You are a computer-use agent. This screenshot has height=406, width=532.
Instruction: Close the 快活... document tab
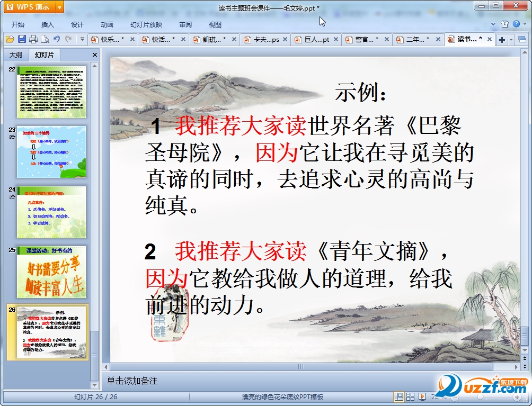click(x=183, y=39)
